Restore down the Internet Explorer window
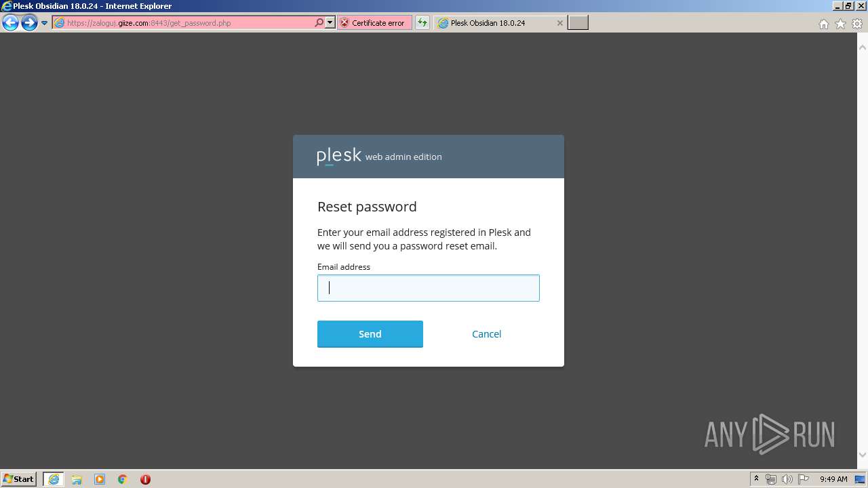Image resolution: width=868 pixels, height=488 pixels. [848, 5]
